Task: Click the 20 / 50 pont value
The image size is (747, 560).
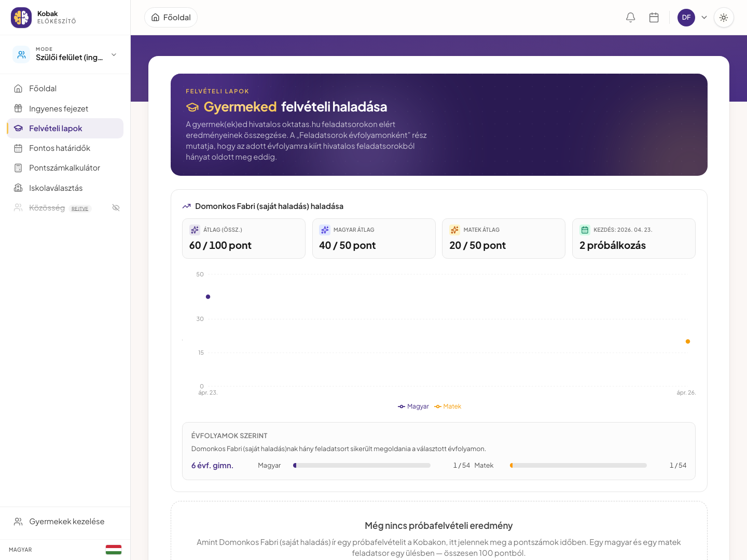Action: [x=478, y=246]
